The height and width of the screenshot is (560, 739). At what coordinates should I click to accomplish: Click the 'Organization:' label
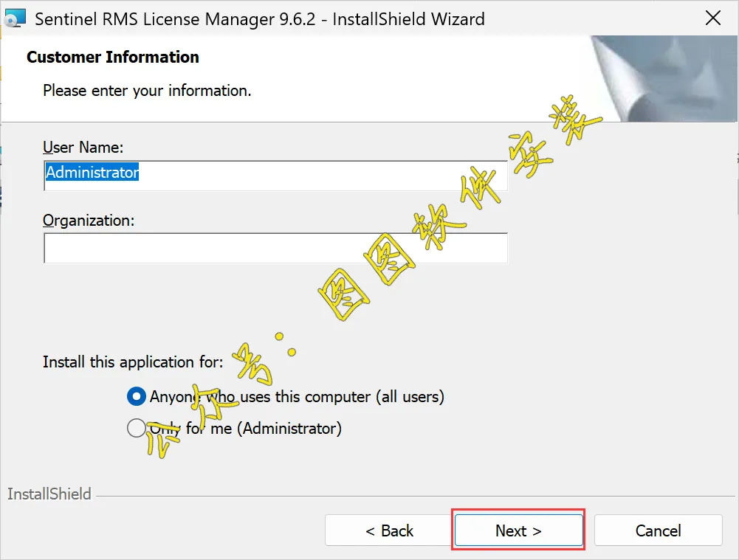coord(89,221)
